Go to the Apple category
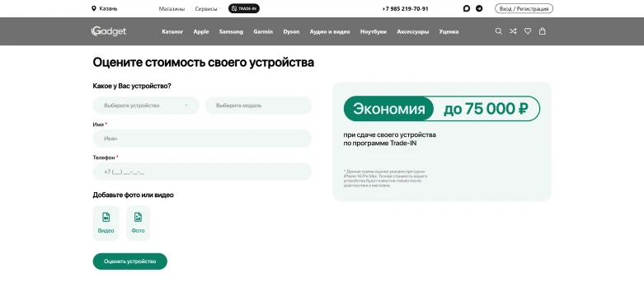The width and height of the screenshot is (644, 297). (201, 31)
